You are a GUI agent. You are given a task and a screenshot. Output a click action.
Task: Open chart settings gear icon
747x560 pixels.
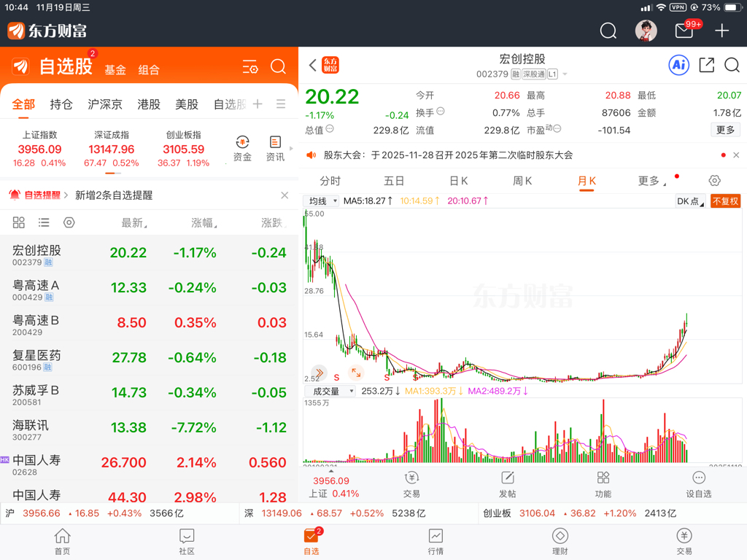tap(714, 181)
